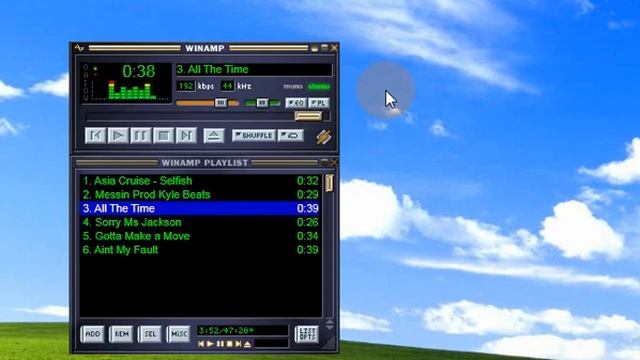Toggle windowshade mode of Winamp main window
This screenshot has height=360, width=640.
324,48
